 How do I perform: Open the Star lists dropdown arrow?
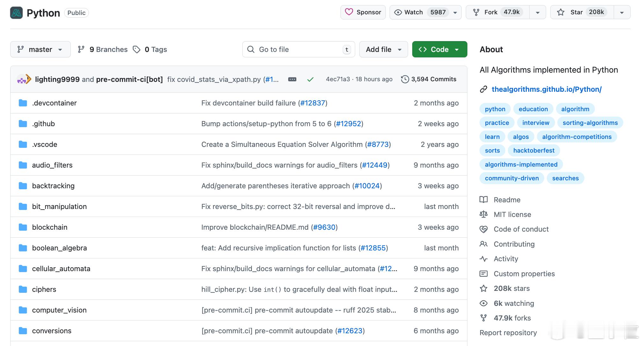622,12
